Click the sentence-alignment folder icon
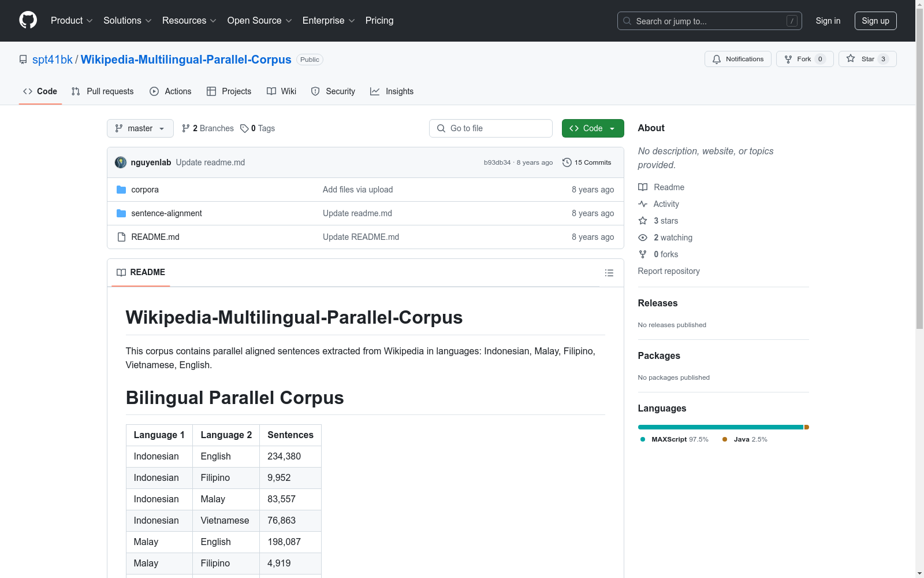Viewport: 924px width, 578px height. tap(121, 213)
